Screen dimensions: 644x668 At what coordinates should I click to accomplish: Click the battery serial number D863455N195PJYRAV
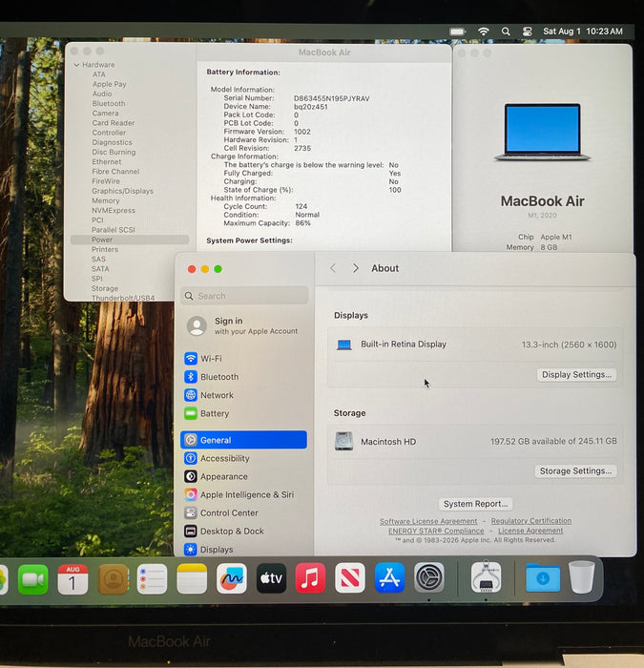(x=332, y=98)
